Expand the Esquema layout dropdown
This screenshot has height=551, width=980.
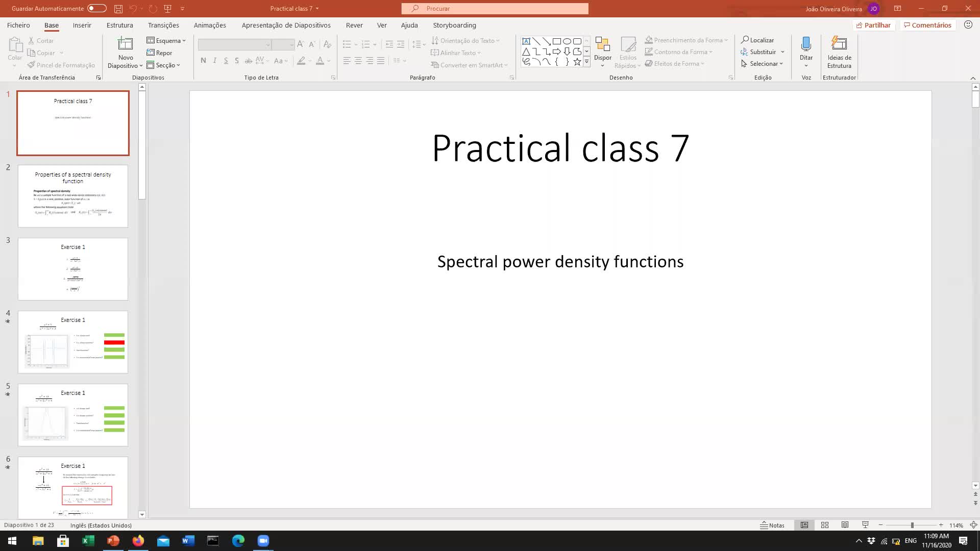click(166, 41)
